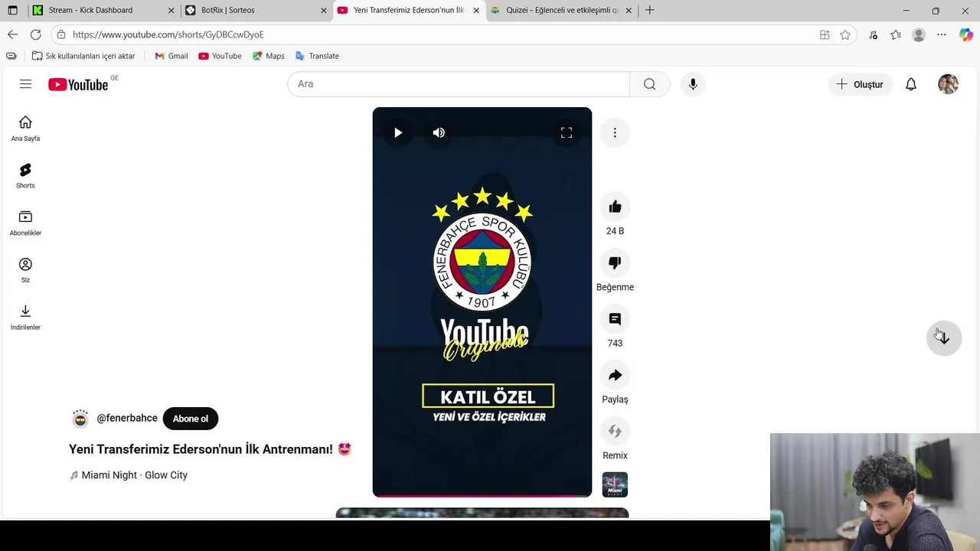Like the short with 24 B likes
The image size is (980, 551).
click(615, 207)
